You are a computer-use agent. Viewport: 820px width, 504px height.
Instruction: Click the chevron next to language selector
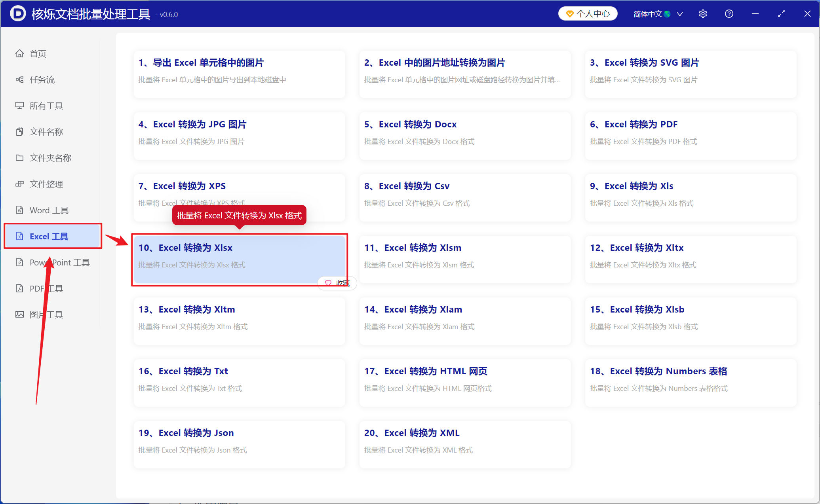(679, 14)
